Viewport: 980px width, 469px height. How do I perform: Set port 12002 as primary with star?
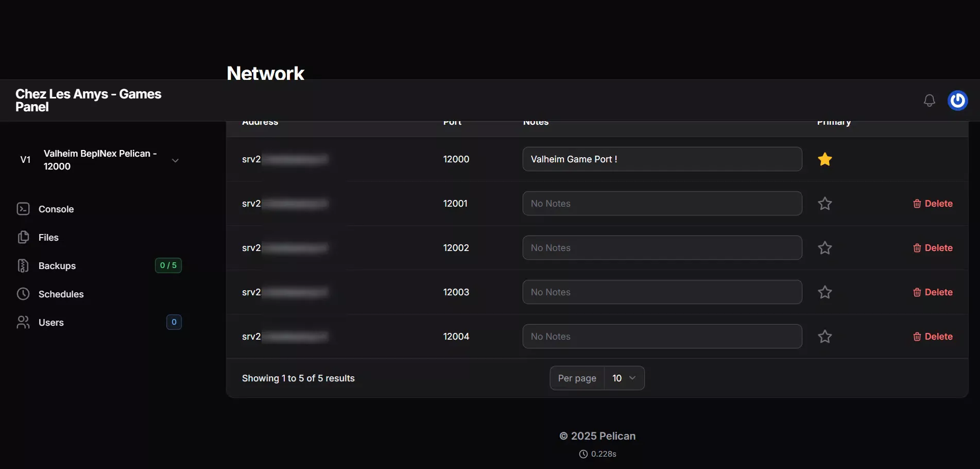(824, 248)
